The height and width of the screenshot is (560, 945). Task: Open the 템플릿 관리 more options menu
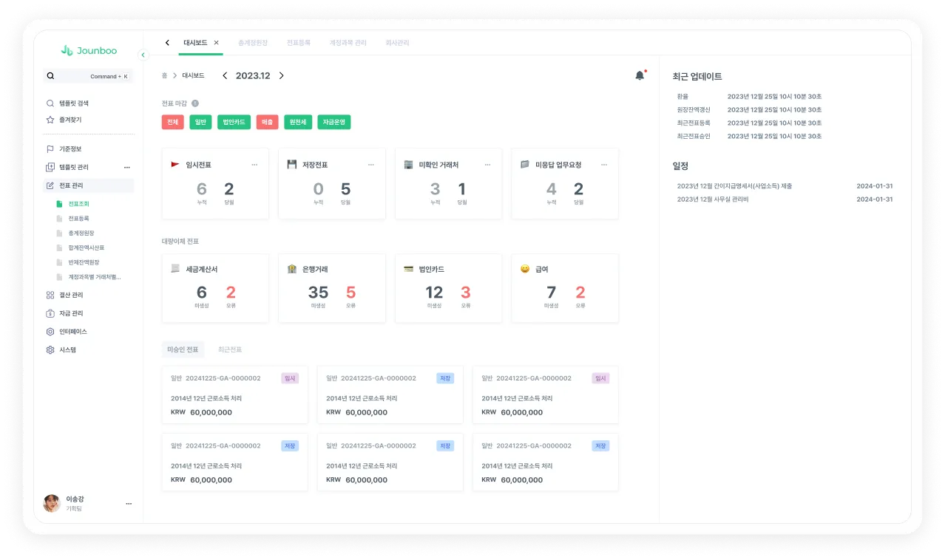126,167
